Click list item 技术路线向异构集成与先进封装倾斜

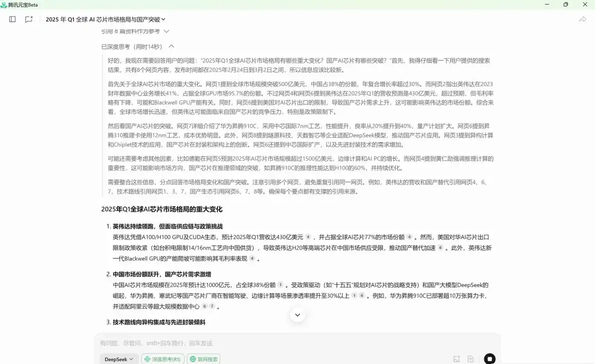click(159, 322)
